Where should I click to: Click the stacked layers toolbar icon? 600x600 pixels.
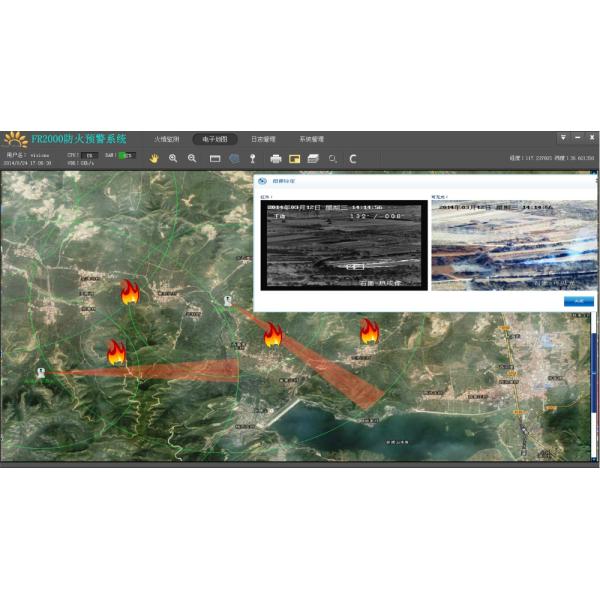[x=313, y=158]
